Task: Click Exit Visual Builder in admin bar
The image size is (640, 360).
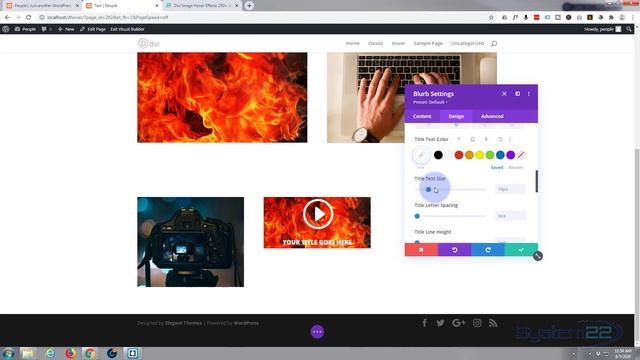Action: 127,29
